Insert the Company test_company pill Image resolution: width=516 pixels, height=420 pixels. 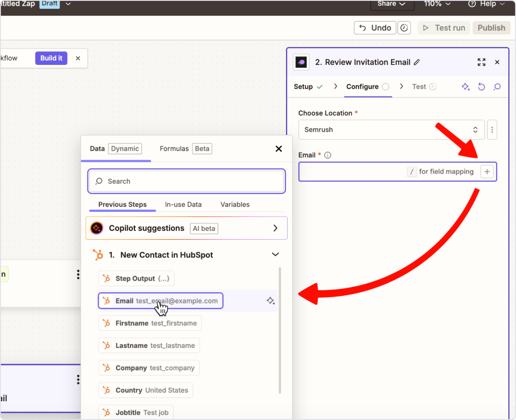(149, 368)
